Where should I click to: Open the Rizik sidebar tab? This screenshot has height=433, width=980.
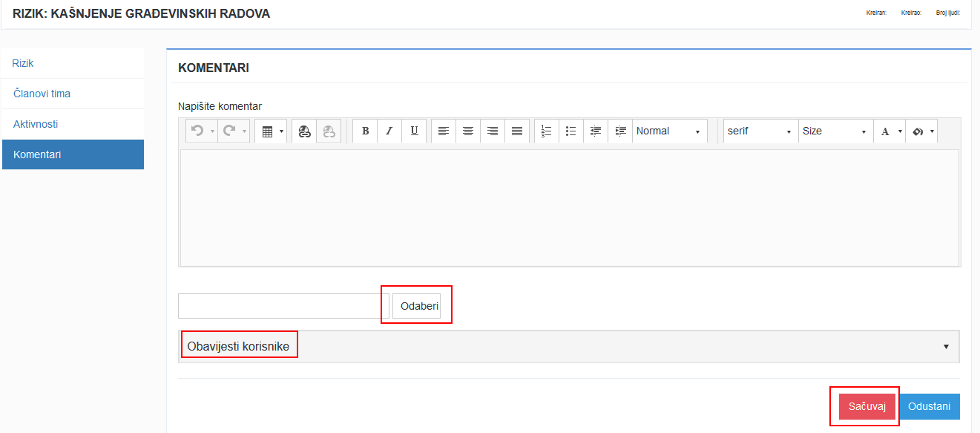(x=73, y=63)
